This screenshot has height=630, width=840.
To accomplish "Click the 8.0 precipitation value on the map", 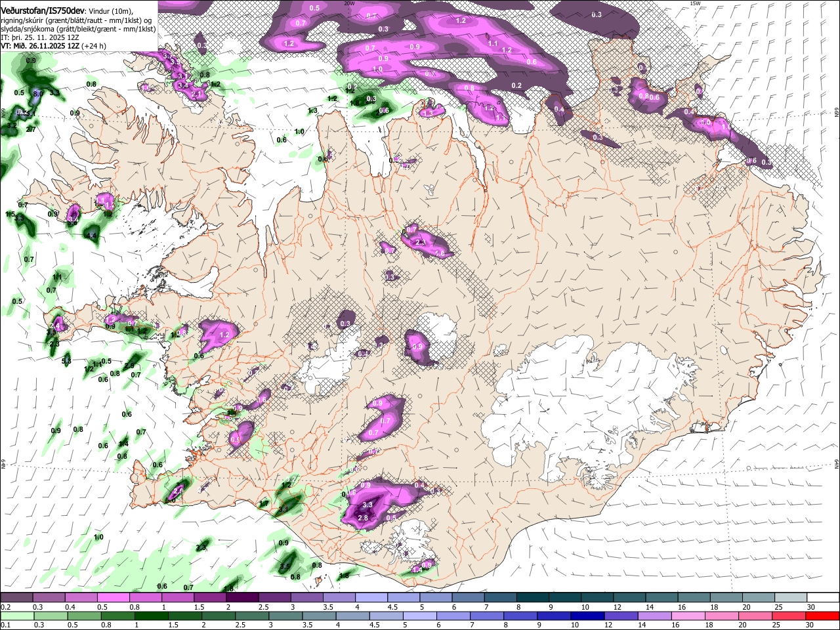I will click(38, 94).
